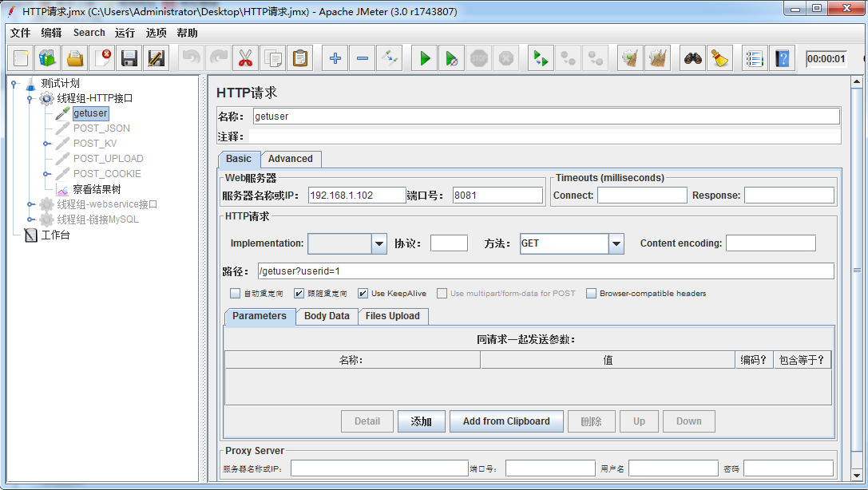
Task: Open the Implementation dropdown
Action: click(x=379, y=243)
